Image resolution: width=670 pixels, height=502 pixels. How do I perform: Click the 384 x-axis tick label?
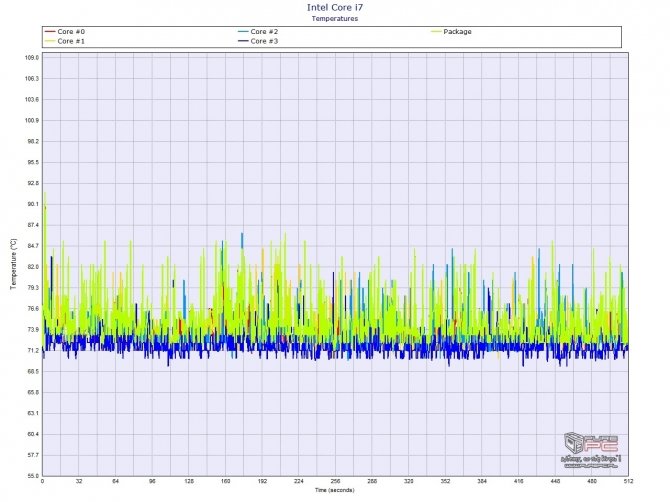[482, 481]
